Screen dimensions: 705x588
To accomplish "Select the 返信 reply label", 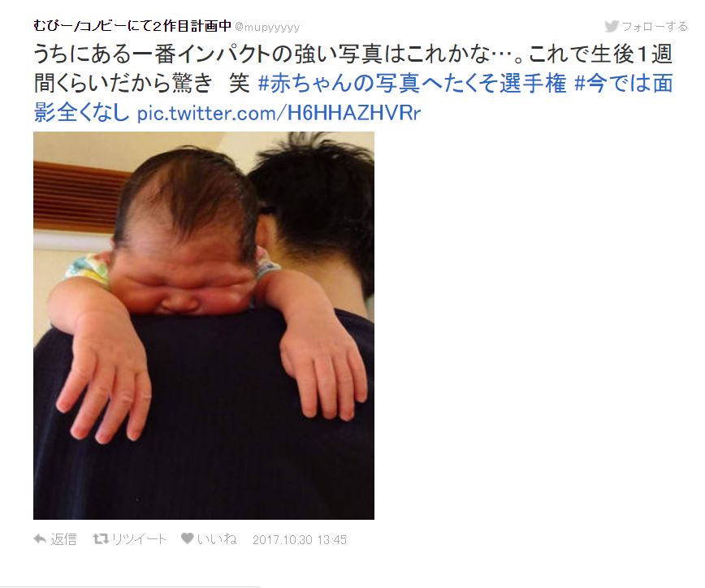I will click(63, 539).
